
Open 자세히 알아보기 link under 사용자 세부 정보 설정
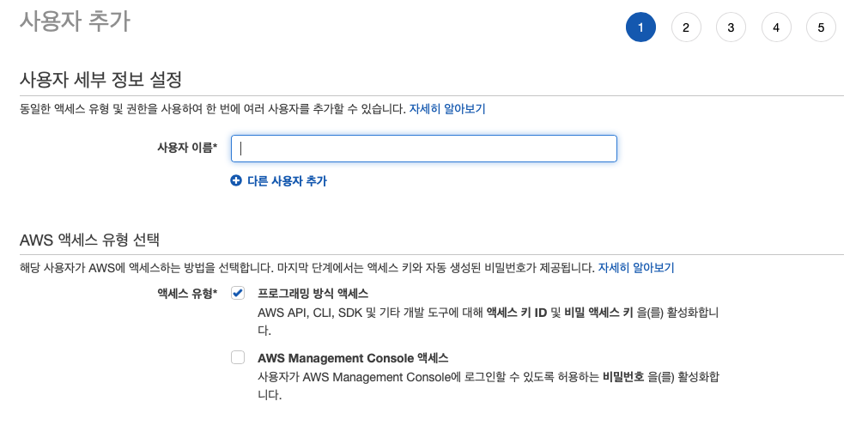tap(447, 109)
